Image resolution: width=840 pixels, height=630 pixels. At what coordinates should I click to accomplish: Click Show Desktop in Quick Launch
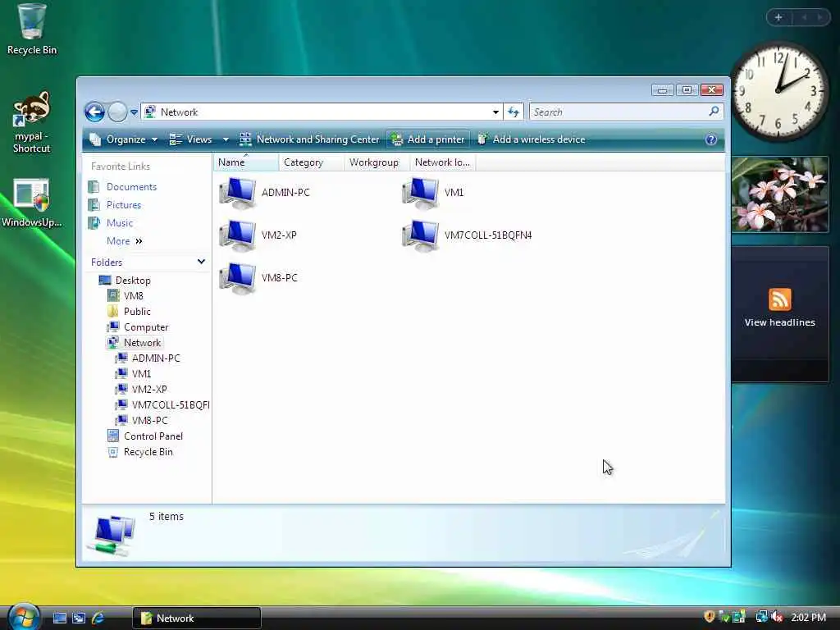(x=59, y=618)
